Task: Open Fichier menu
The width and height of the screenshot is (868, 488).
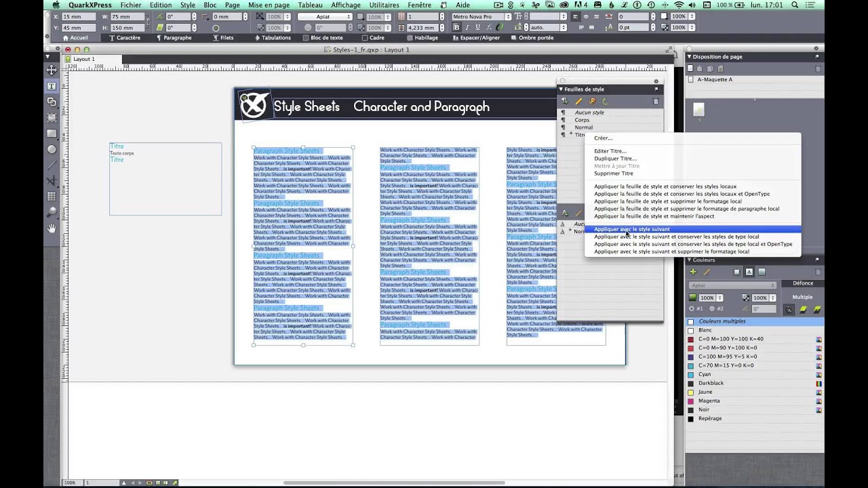Action: 131,5
